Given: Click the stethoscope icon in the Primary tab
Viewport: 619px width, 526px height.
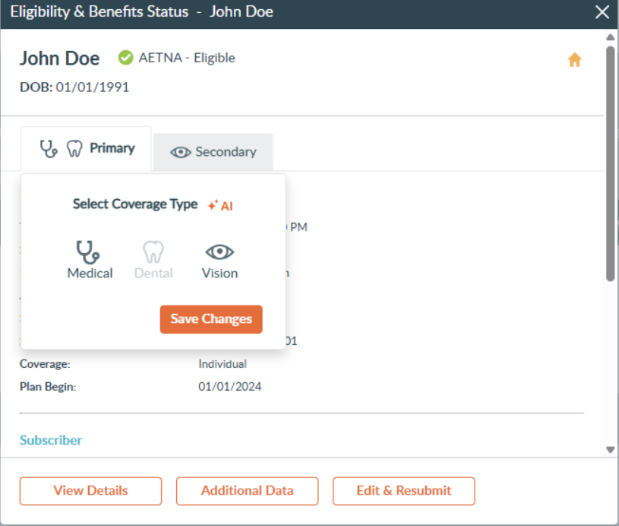Looking at the screenshot, I should coord(48,149).
